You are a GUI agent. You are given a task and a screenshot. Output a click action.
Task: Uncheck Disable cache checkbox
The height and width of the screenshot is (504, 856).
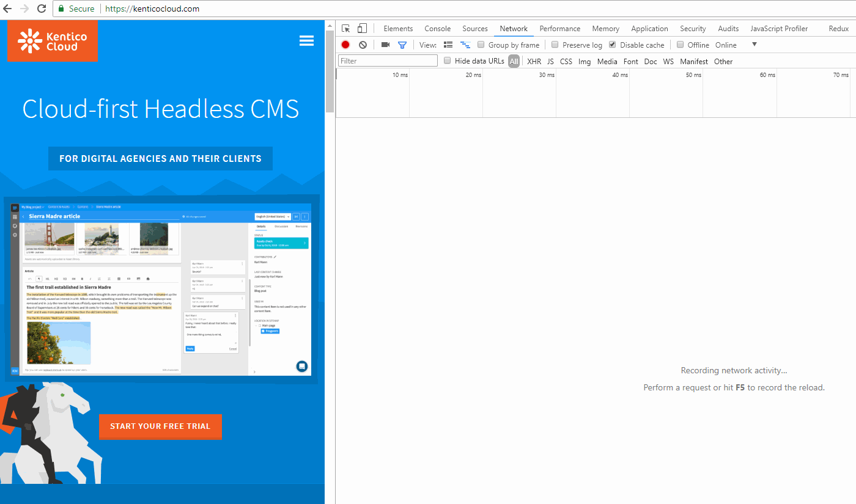[613, 45]
